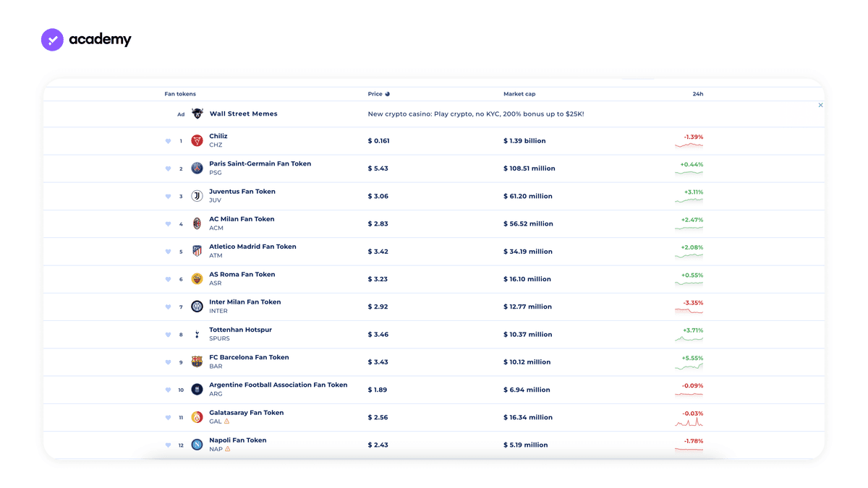
Task: Open Paris Saint-Germain Fan Token page
Action: 260,163
